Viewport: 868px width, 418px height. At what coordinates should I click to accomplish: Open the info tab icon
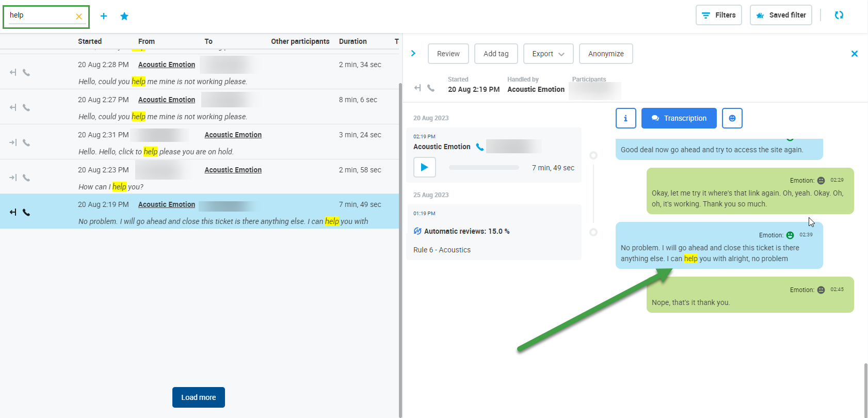(x=625, y=118)
